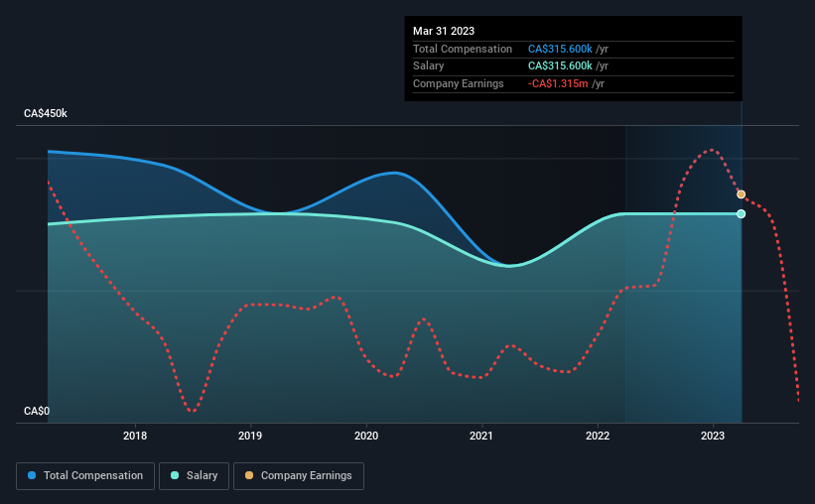This screenshot has height=504, width=815.
Task: Click the tooltip Salary row label
Action: 428,66
